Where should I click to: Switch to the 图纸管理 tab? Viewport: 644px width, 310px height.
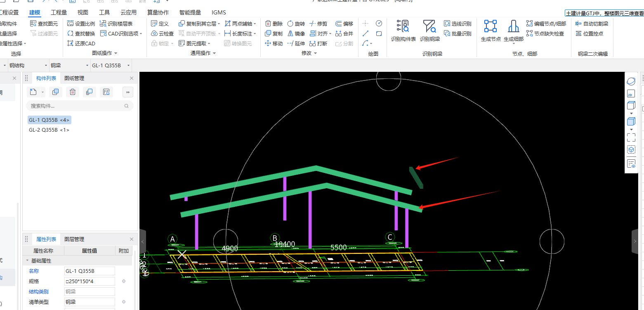pos(74,78)
